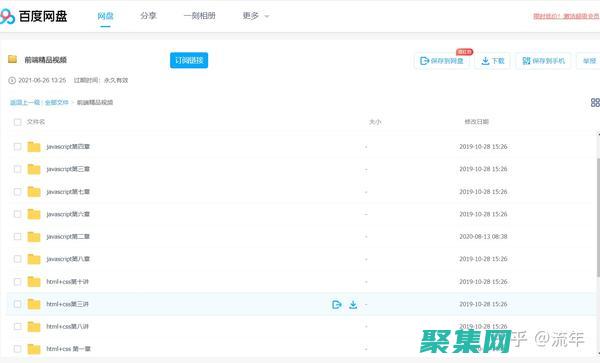Open folder name html+css第三讲

[x=67, y=304]
